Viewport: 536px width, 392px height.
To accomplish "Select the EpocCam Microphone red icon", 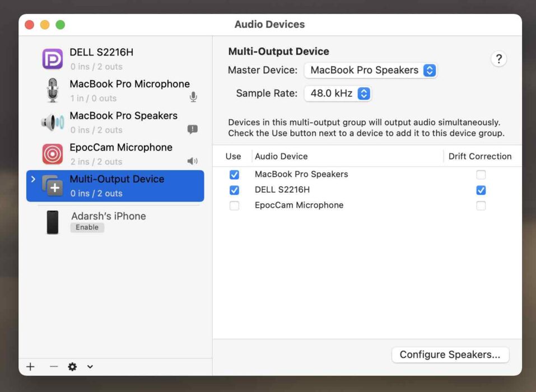I will pos(52,153).
